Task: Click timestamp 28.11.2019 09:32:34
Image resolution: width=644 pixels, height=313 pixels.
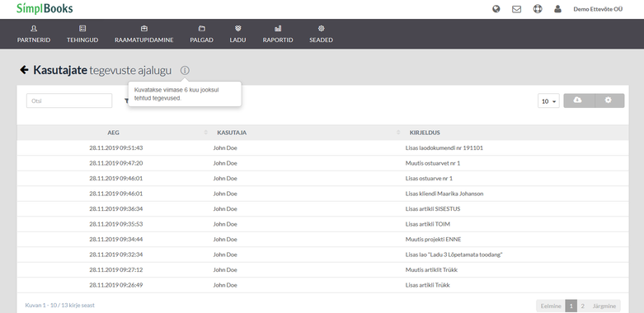Action: pos(115,255)
